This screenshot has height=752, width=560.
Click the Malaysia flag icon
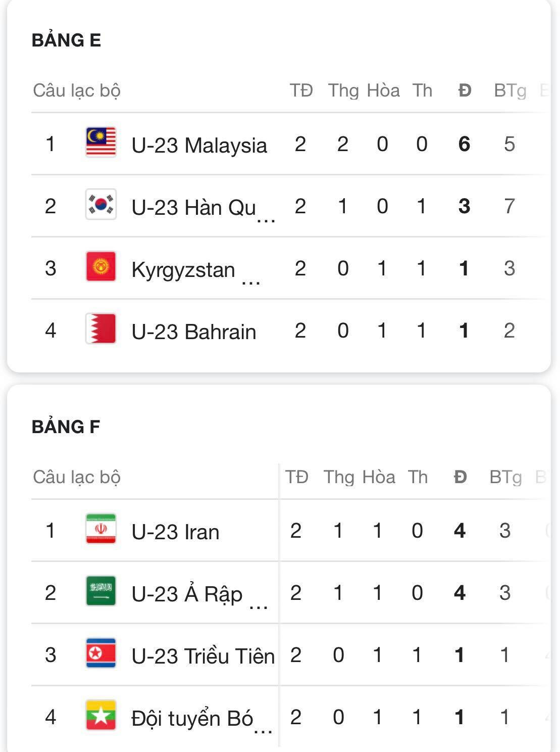101,143
